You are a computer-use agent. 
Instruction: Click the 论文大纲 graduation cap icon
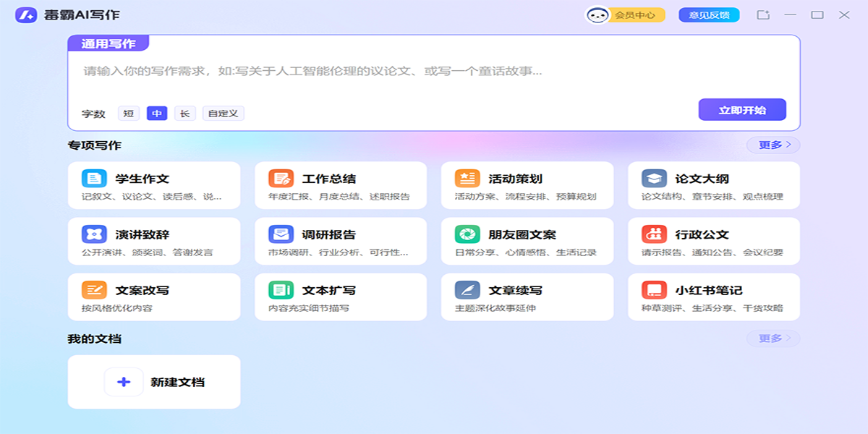pos(654,179)
